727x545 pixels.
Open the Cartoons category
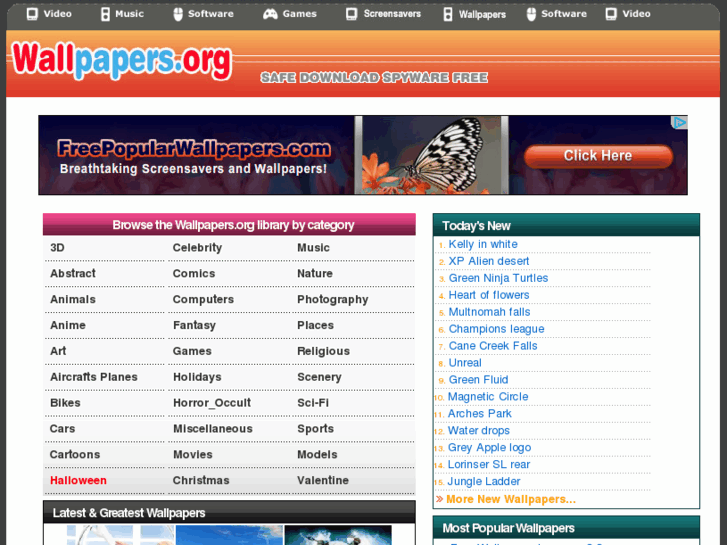click(75, 455)
